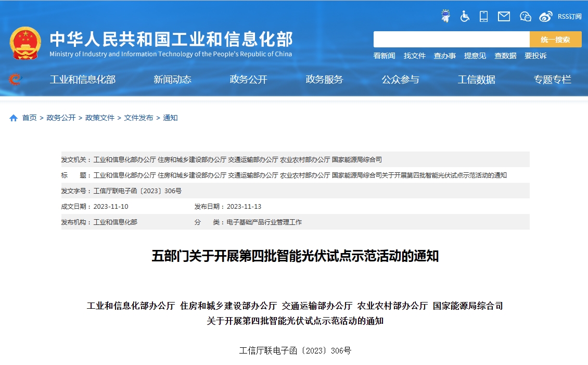Click the RSS订阅 link
Viewport: 588px width, 365px height.
[569, 17]
